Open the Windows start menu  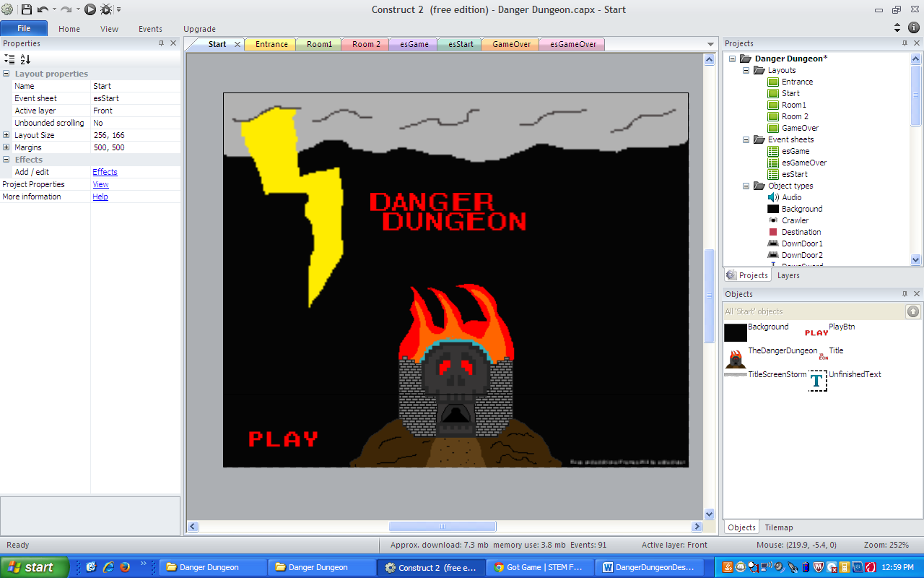pyautogui.click(x=35, y=567)
